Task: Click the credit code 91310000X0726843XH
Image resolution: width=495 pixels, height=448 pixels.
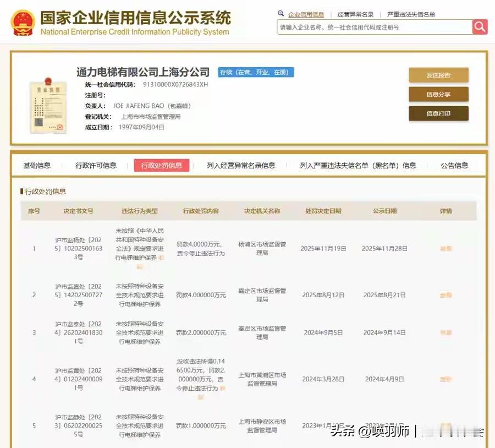Action: (175, 84)
